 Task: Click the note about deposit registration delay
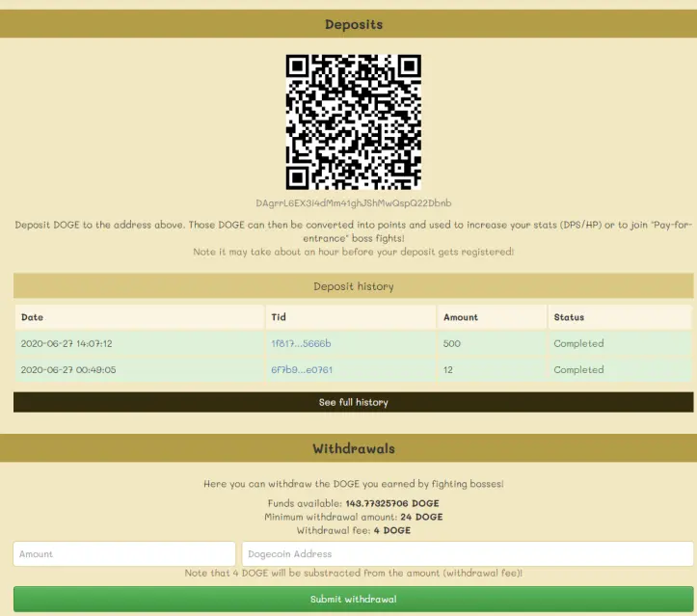click(354, 252)
